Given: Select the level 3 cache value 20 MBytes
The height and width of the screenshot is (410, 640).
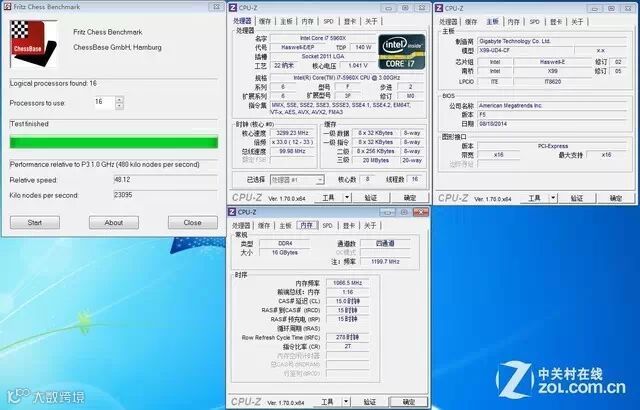Looking at the screenshot, I should (x=376, y=160).
